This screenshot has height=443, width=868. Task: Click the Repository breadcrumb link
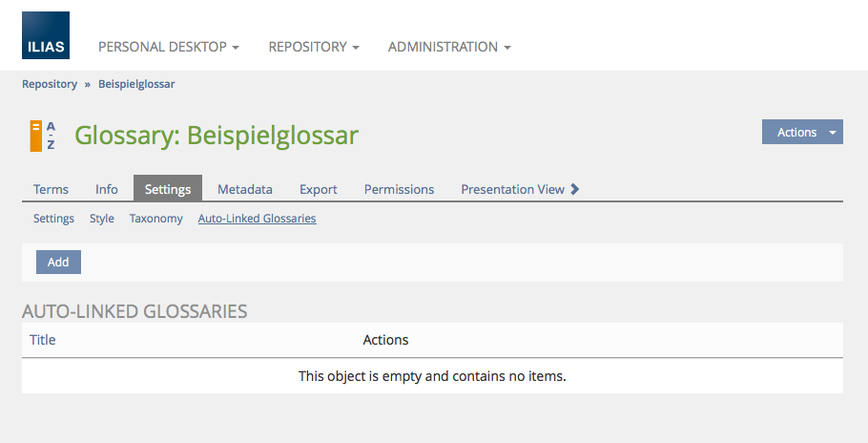(50, 84)
